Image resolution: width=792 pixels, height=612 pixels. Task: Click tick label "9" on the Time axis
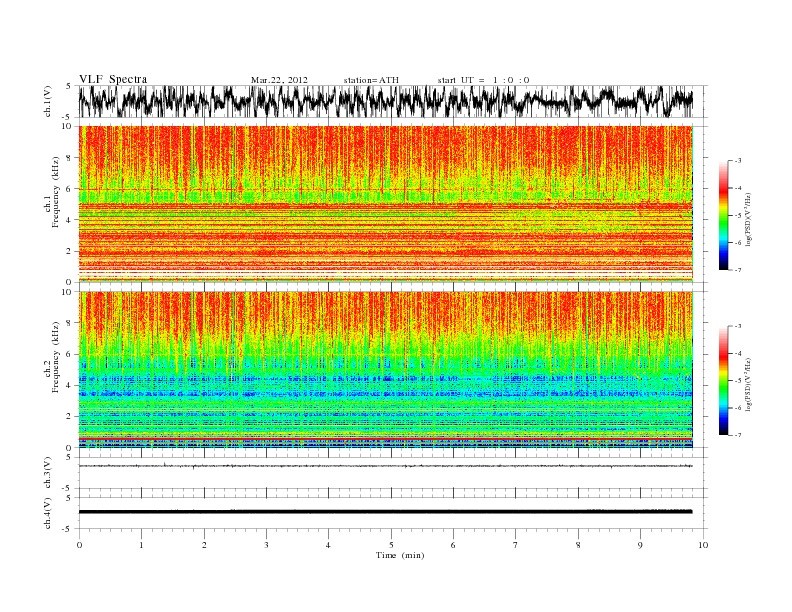640,545
